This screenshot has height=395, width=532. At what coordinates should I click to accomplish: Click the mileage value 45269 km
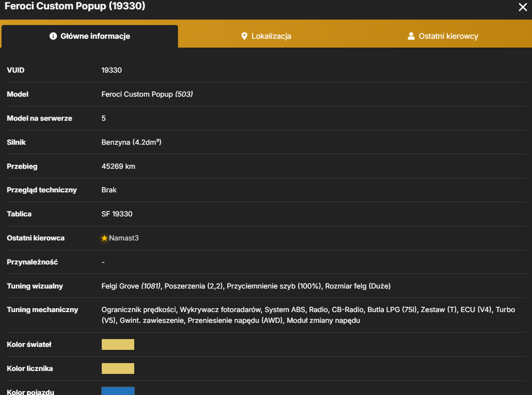[x=118, y=166]
